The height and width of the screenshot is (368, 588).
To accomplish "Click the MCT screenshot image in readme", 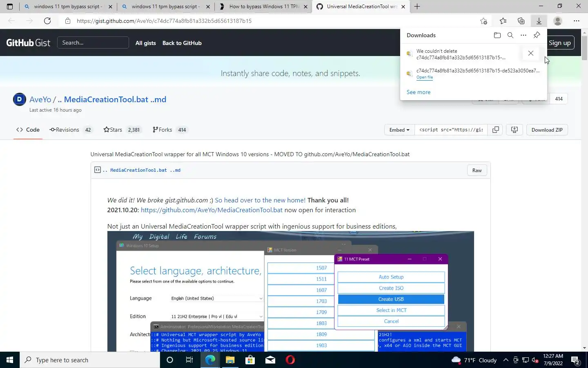I will click(x=290, y=291).
